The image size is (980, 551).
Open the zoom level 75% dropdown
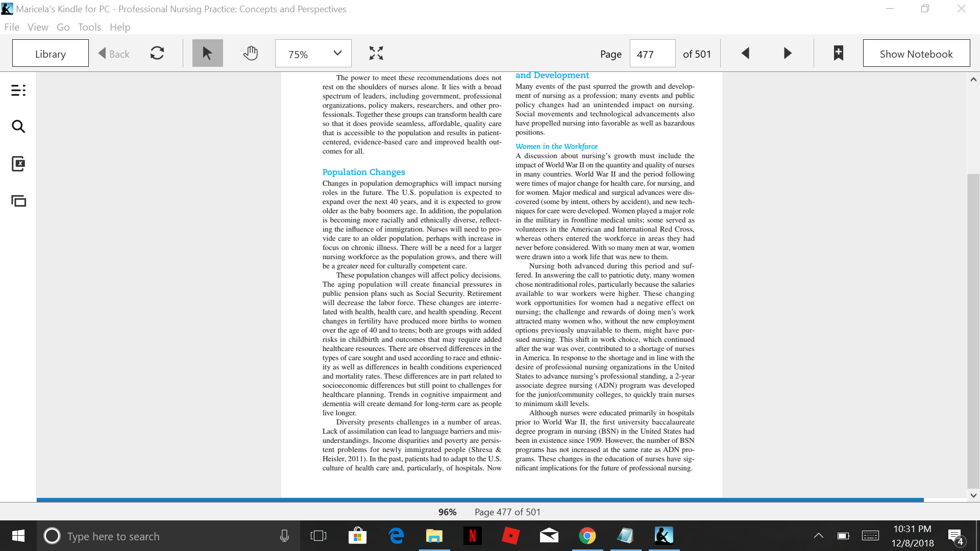[313, 53]
